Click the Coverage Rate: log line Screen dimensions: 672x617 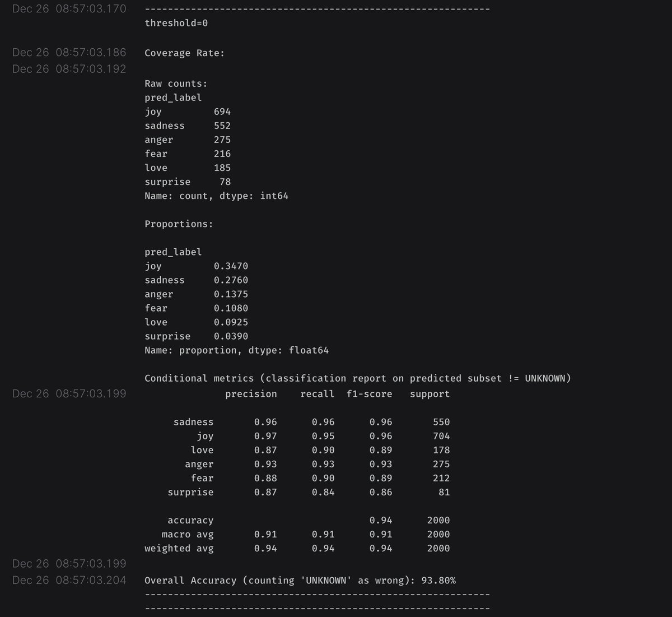[x=184, y=53]
